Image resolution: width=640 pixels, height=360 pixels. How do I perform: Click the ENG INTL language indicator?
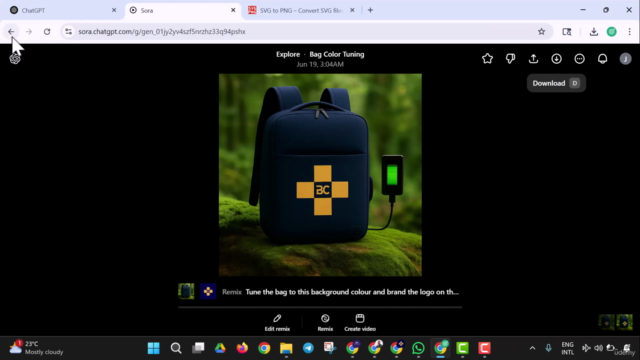[567, 348]
